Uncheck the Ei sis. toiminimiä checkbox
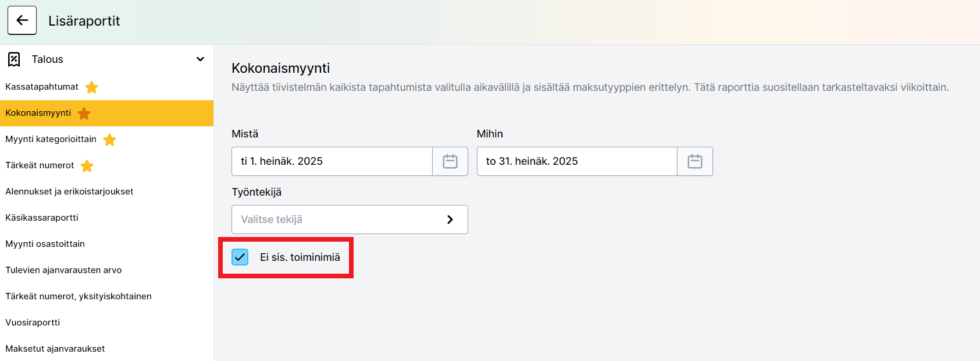This screenshot has height=361, width=980. click(240, 257)
